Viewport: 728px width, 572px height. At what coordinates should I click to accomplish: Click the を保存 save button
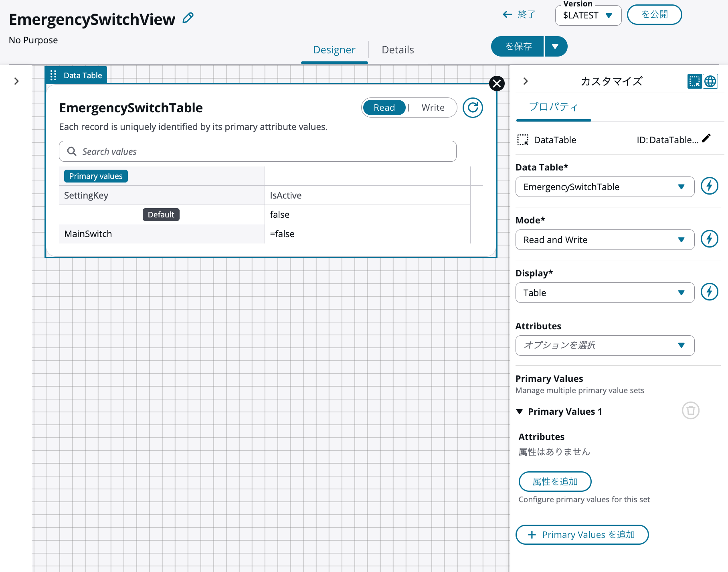tap(518, 46)
